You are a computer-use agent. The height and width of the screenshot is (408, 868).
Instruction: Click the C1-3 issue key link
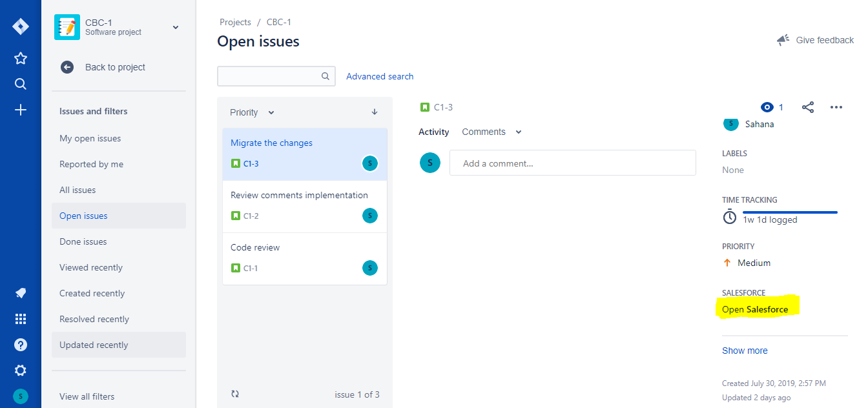[x=443, y=107]
